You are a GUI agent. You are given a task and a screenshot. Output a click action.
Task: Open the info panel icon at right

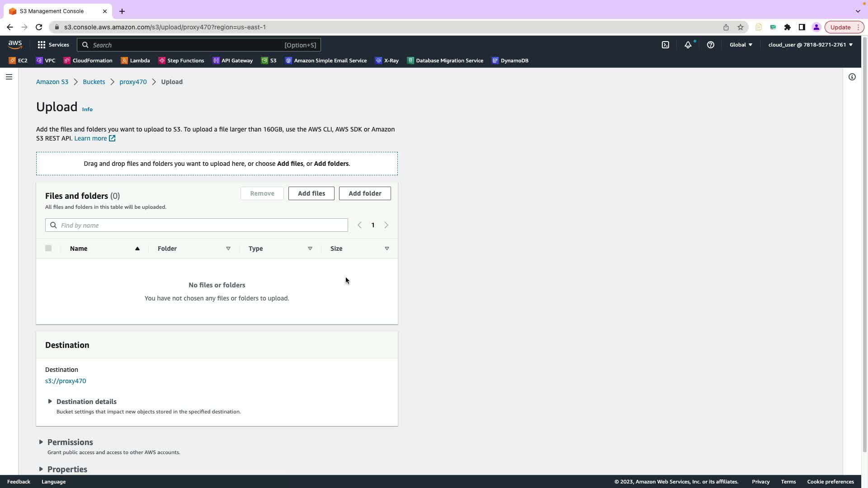click(x=852, y=77)
